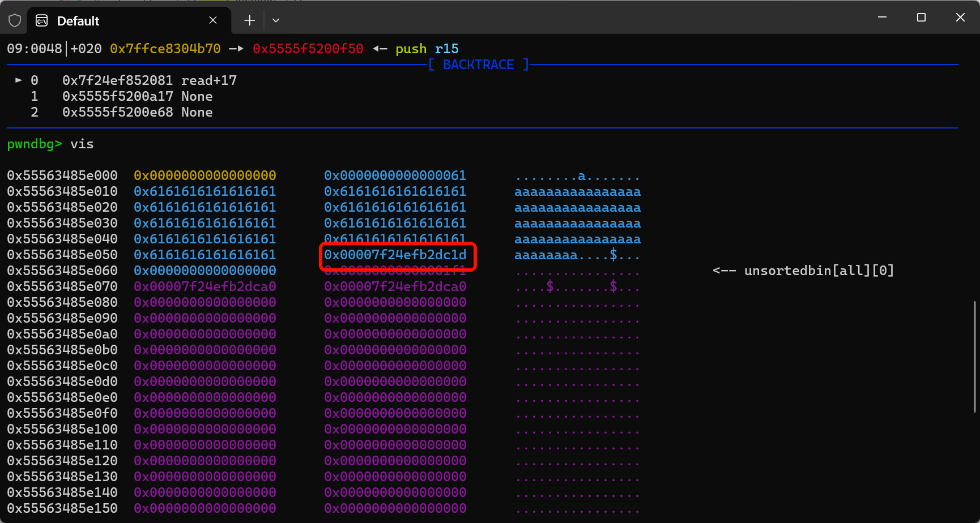
Task: Click heap address 0x55563485e090
Action: pos(62,318)
